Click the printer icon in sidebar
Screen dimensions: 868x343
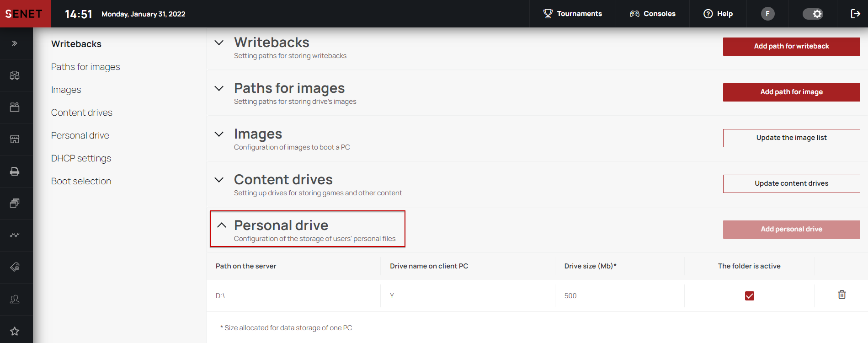[15, 171]
